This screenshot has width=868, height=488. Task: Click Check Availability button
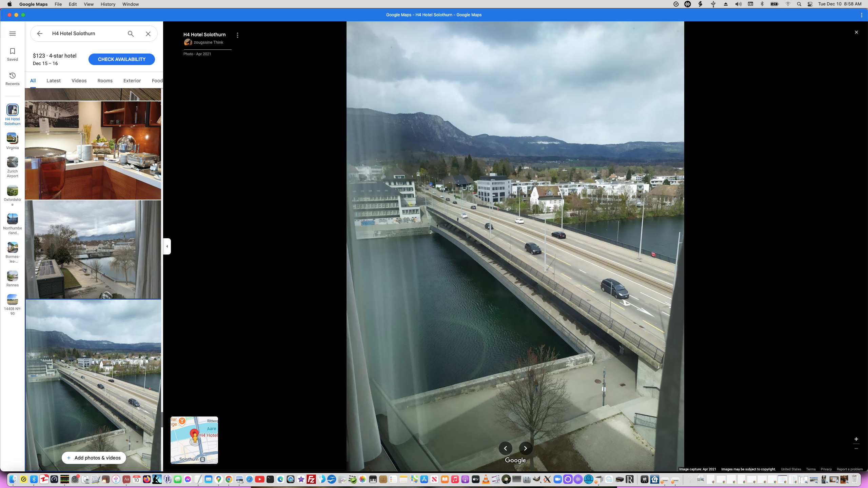(x=121, y=59)
